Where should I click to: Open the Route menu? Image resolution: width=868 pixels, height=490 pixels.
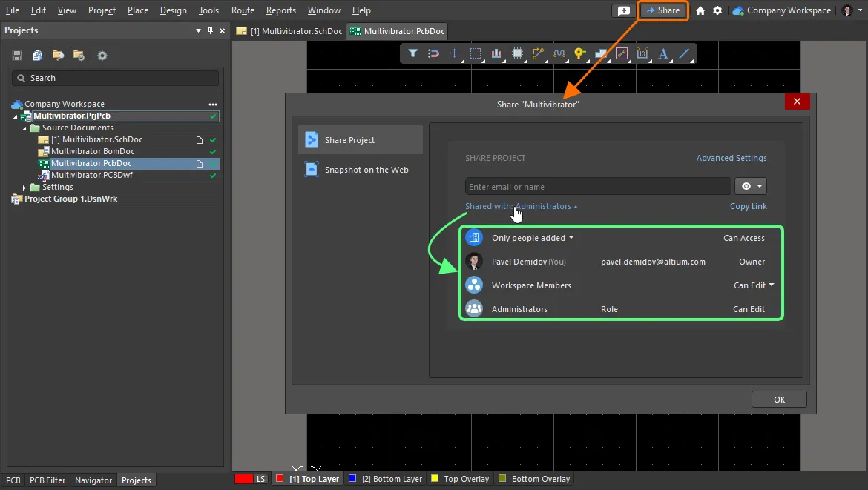[243, 10]
